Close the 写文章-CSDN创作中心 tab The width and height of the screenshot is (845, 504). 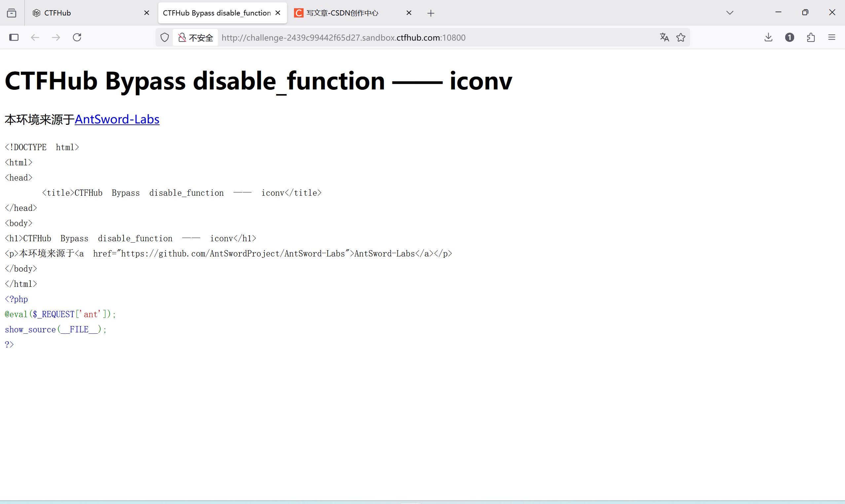[409, 13]
